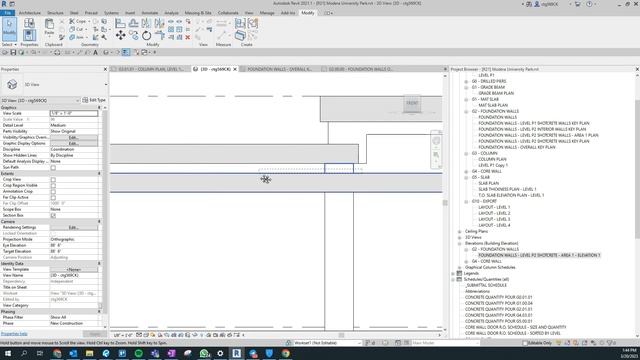This screenshot has height=360, width=640.
Task: Click the Text 'A' quick access icon
Action: 96,52
